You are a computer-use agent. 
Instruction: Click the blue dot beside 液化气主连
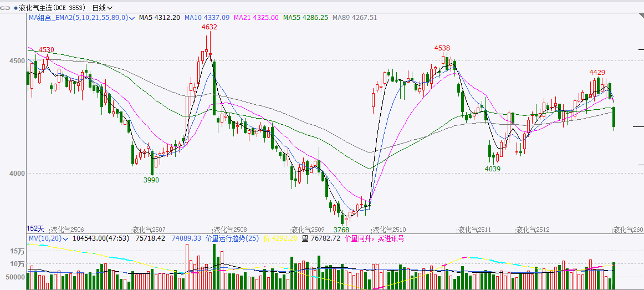click(16, 8)
